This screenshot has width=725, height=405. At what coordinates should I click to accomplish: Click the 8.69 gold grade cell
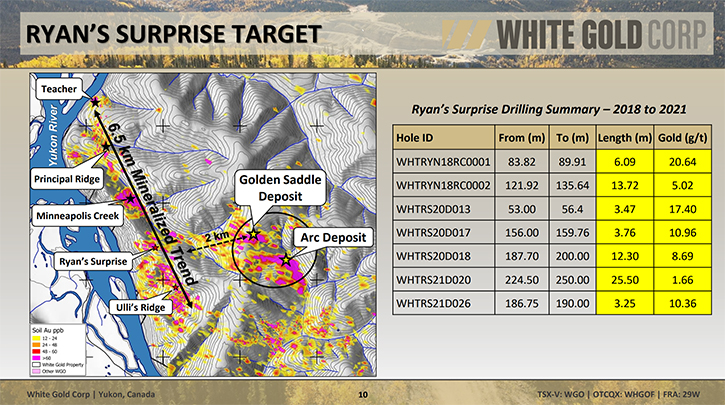[682, 256]
